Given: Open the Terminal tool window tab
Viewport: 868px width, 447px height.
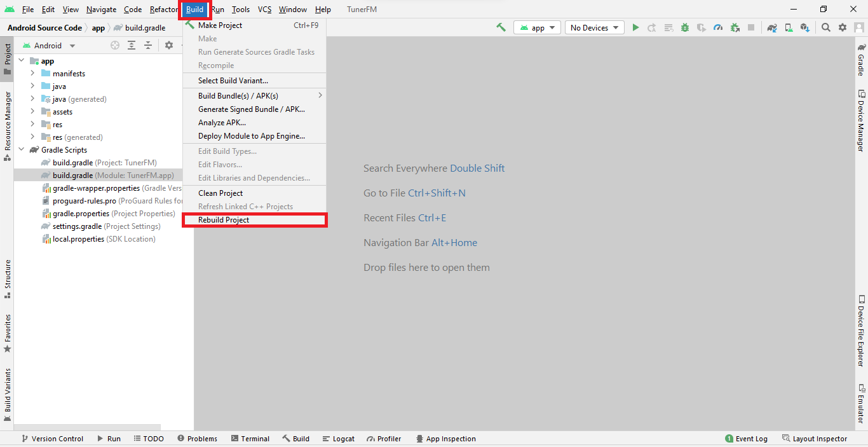Looking at the screenshot, I should point(250,439).
